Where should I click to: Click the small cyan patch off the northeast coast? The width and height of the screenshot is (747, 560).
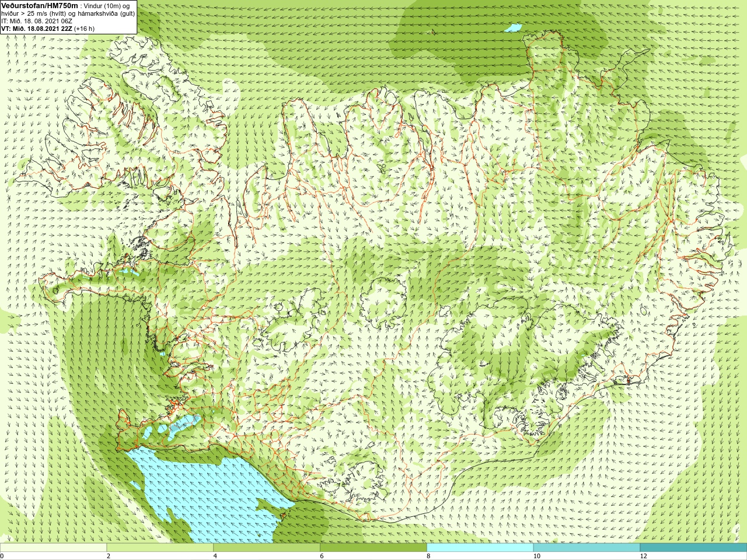[514, 27]
